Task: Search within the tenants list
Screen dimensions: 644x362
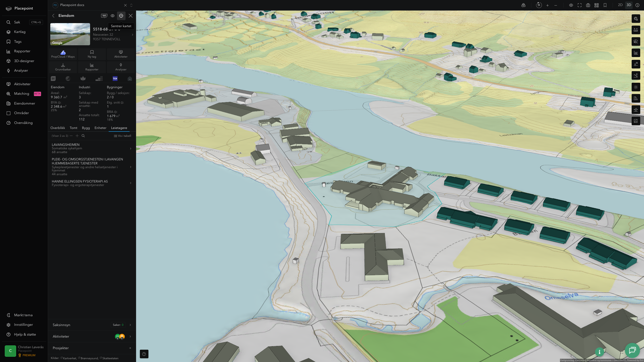Action: pyautogui.click(x=83, y=136)
